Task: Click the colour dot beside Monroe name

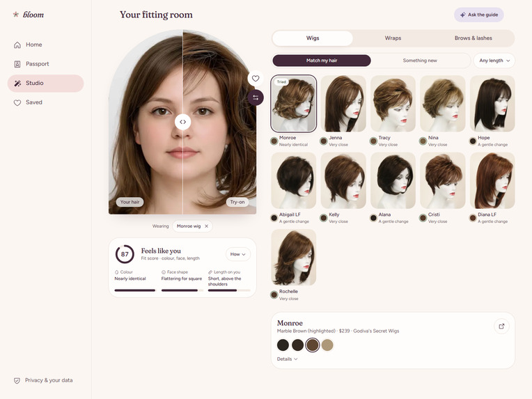Action: pos(274,141)
